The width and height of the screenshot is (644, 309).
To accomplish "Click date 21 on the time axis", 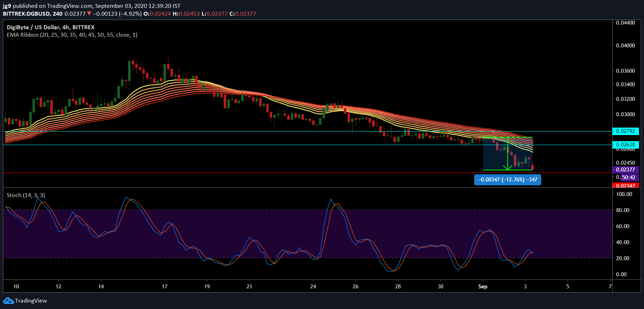I will pos(249,287).
